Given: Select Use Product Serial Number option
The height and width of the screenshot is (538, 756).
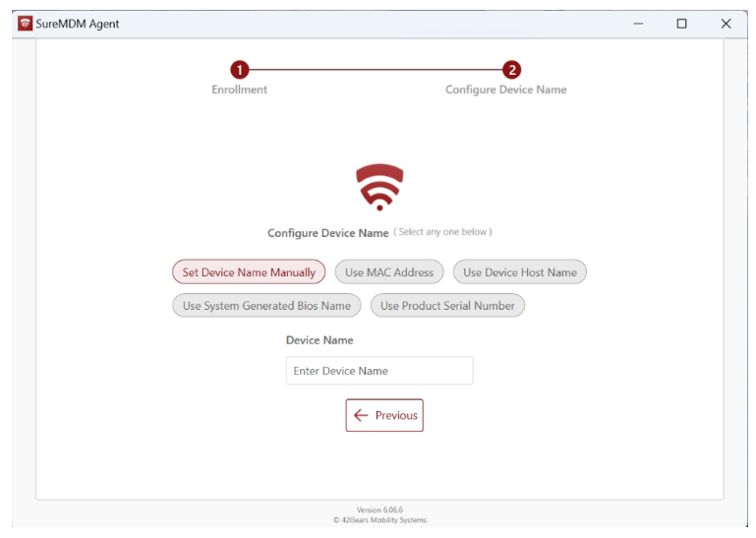Looking at the screenshot, I should pyautogui.click(x=447, y=306).
